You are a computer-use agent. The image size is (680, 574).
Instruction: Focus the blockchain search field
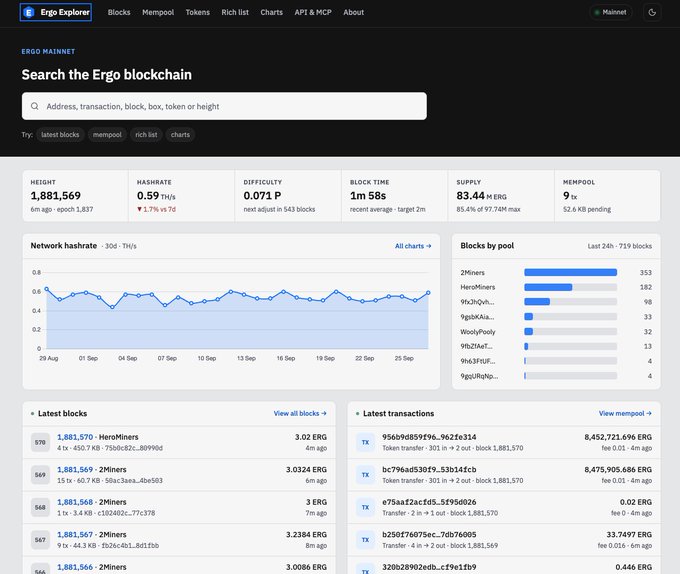[x=224, y=106]
